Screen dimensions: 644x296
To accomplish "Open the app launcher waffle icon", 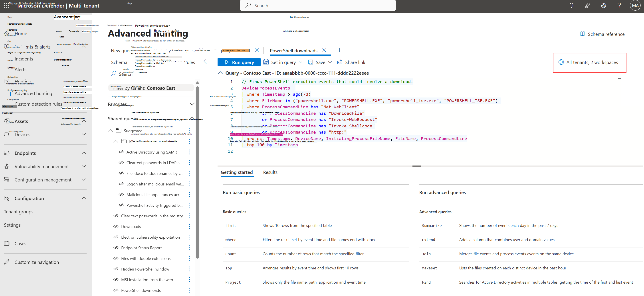I will point(6,6).
